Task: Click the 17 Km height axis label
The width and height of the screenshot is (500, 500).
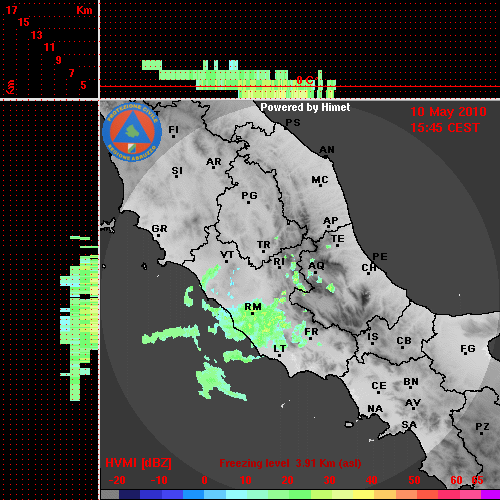Action: (x=11, y=10)
